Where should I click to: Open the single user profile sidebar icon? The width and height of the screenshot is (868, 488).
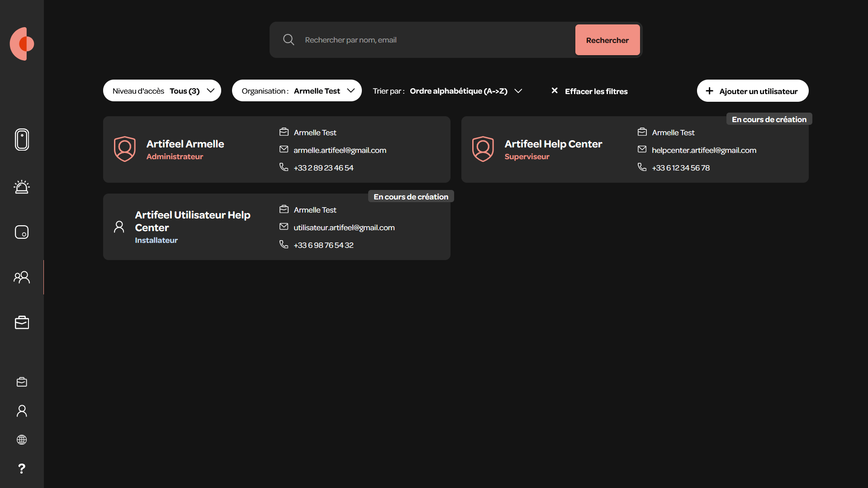point(22,411)
